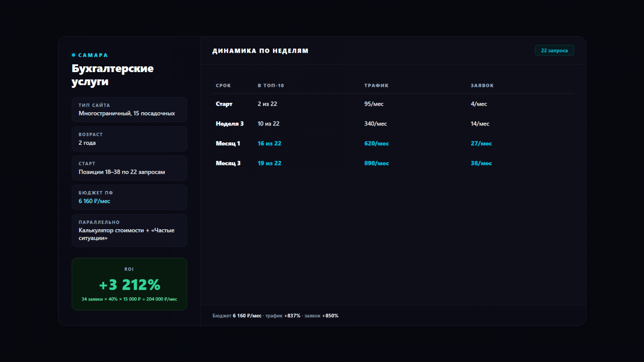The height and width of the screenshot is (362, 644).
Task: Click the 'Возраст 2 года' card
Action: [x=129, y=139]
